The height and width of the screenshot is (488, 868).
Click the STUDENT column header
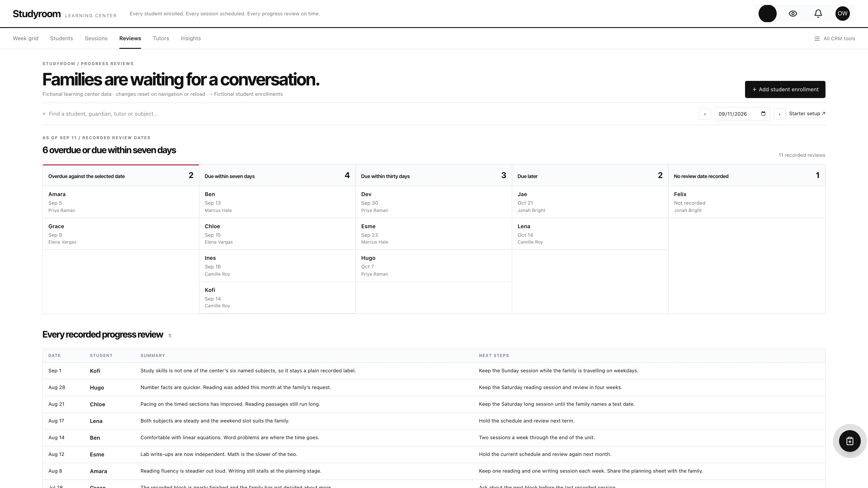click(x=101, y=356)
